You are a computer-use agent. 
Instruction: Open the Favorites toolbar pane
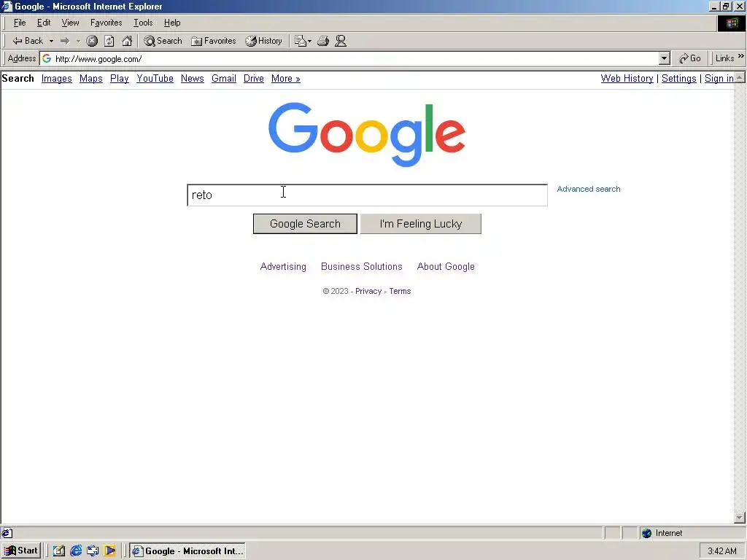click(x=214, y=41)
